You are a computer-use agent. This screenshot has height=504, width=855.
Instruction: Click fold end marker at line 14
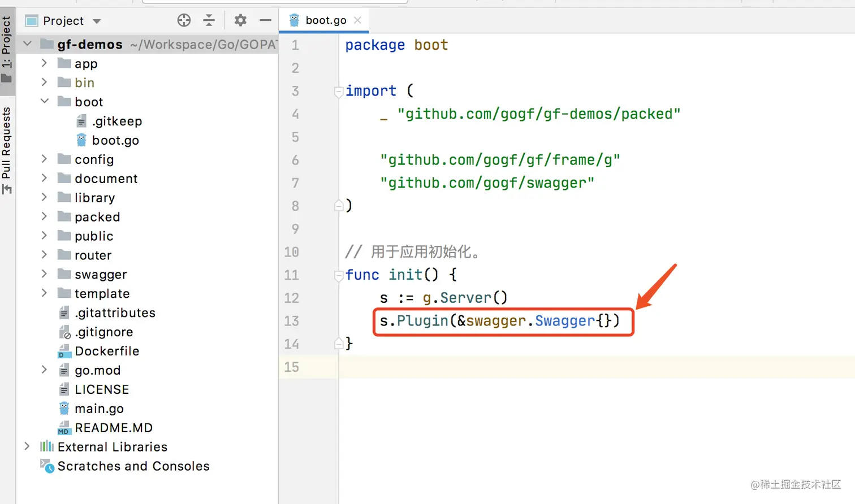pos(339,344)
